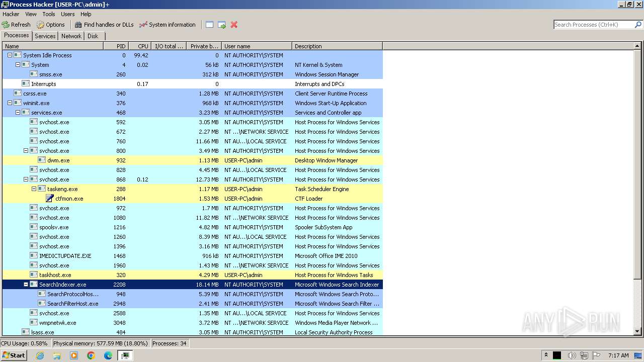
Task: Collapse svchost.exe PID 868 node
Action: coord(26,179)
